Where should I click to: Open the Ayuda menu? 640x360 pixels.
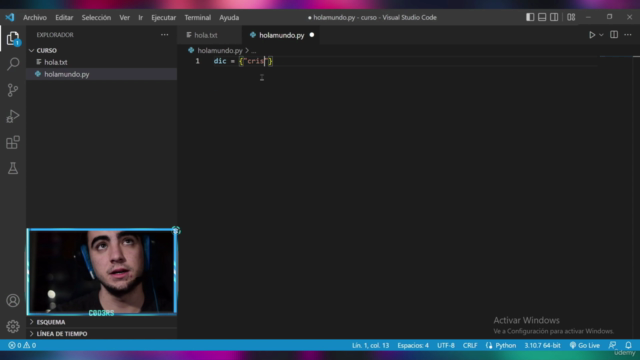(x=229, y=18)
